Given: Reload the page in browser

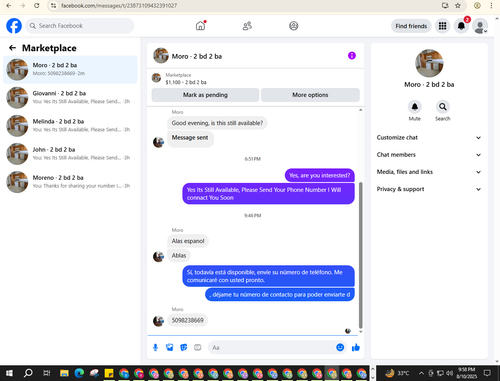Looking at the screenshot, I should 37,6.
